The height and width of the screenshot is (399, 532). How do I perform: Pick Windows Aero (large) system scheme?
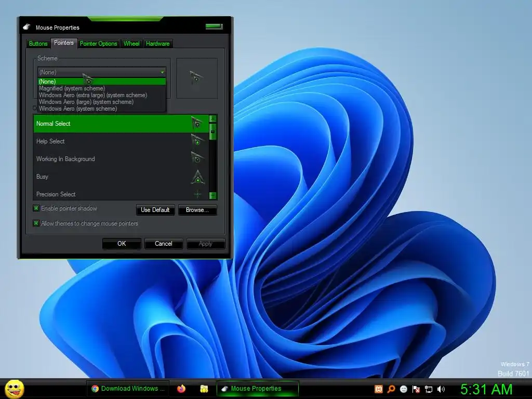(x=101, y=102)
